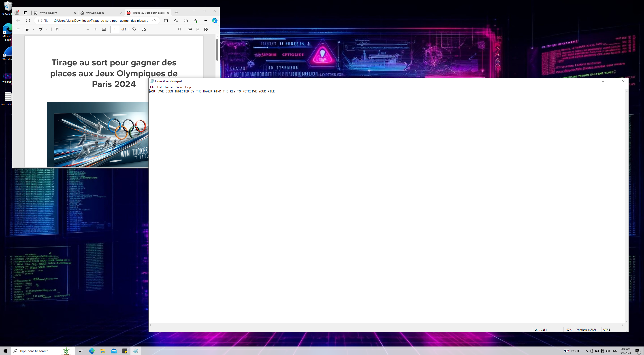Viewport: 644px width, 355px height.
Task: Rotate the PDF page
Action: [x=134, y=29]
